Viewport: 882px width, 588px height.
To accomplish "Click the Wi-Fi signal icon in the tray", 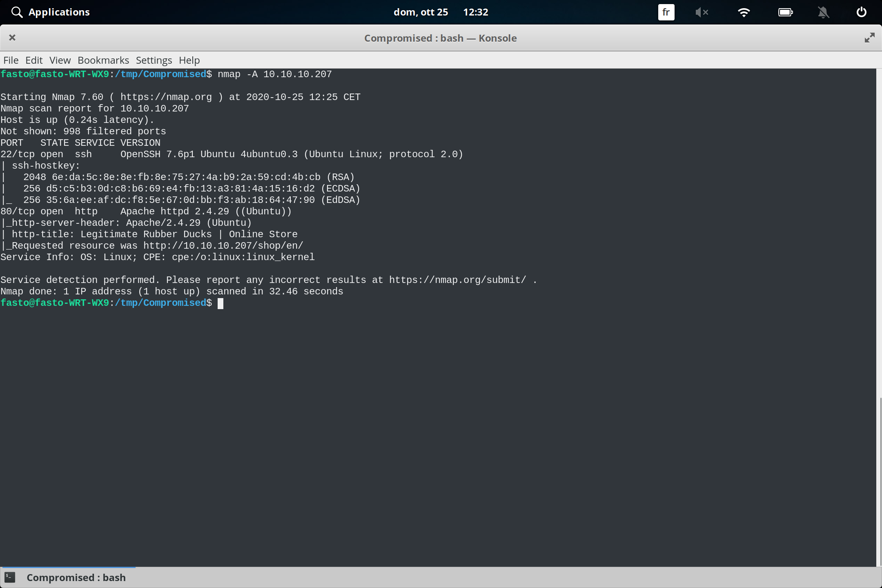I will tap(744, 12).
